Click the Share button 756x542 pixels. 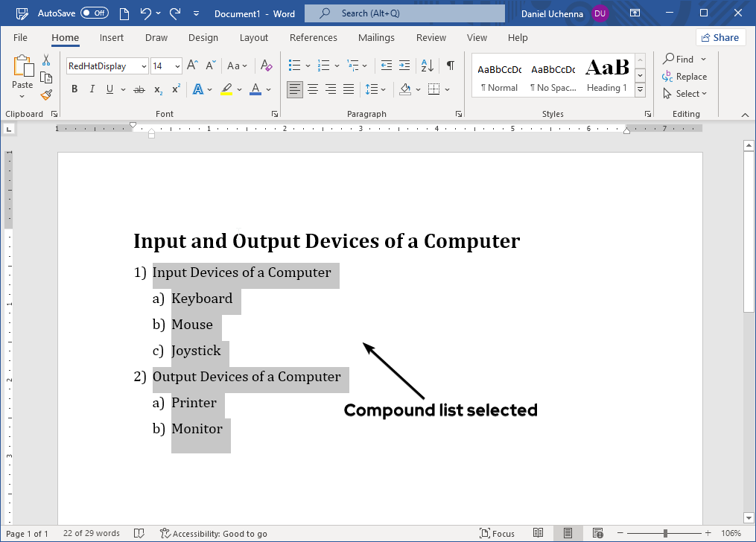[720, 37]
